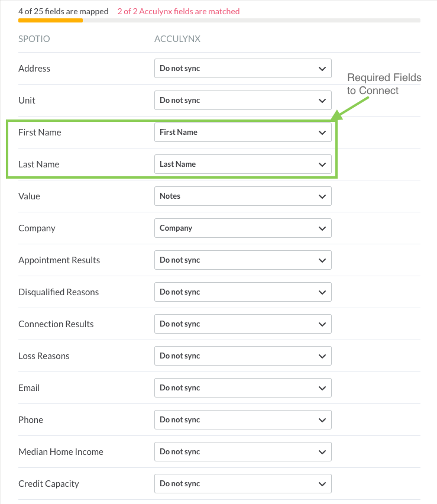Viewport: 437px width, 504px height.
Task: Expand the Unit sync dropdown
Action: click(243, 101)
